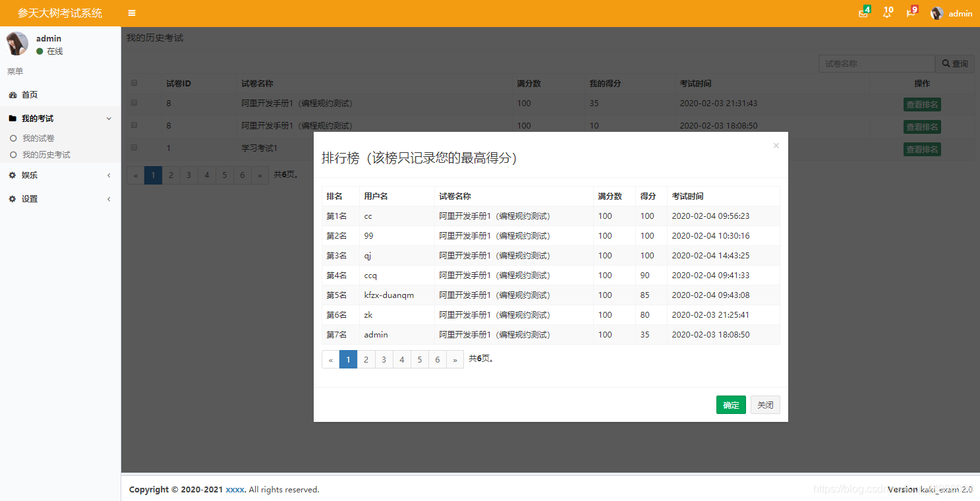Click the 在线 online status text
This screenshot has width=980, height=501.
click(x=55, y=51)
